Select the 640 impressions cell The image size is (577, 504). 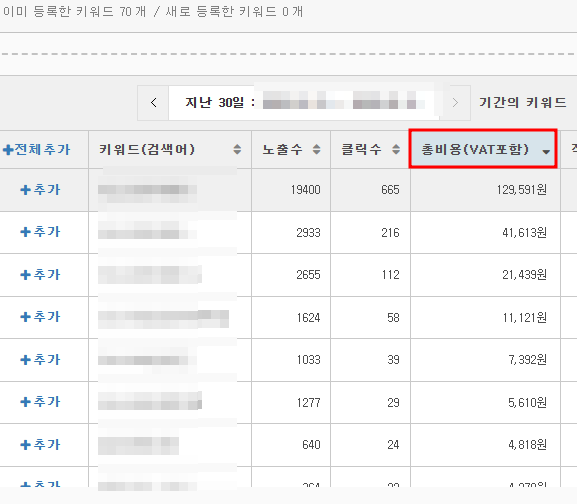pyautogui.click(x=291, y=445)
